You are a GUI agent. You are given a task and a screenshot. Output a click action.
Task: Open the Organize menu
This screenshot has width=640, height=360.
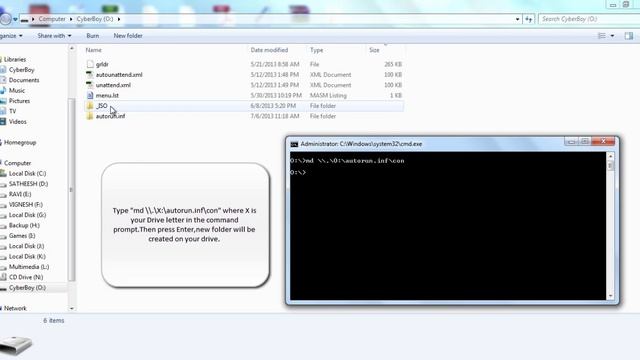(11, 36)
